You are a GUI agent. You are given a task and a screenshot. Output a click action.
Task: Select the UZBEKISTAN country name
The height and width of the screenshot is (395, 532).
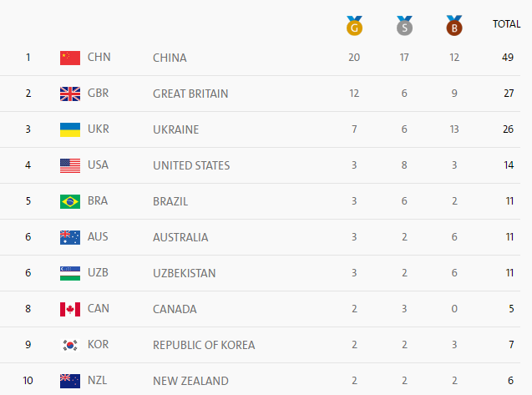click(185, 273)
